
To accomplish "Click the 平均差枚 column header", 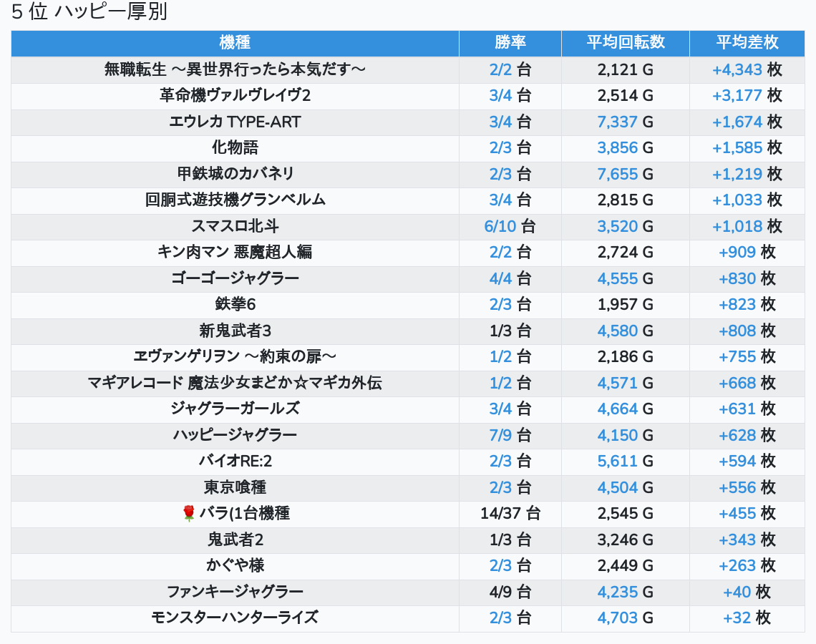I will pos(747,43).
